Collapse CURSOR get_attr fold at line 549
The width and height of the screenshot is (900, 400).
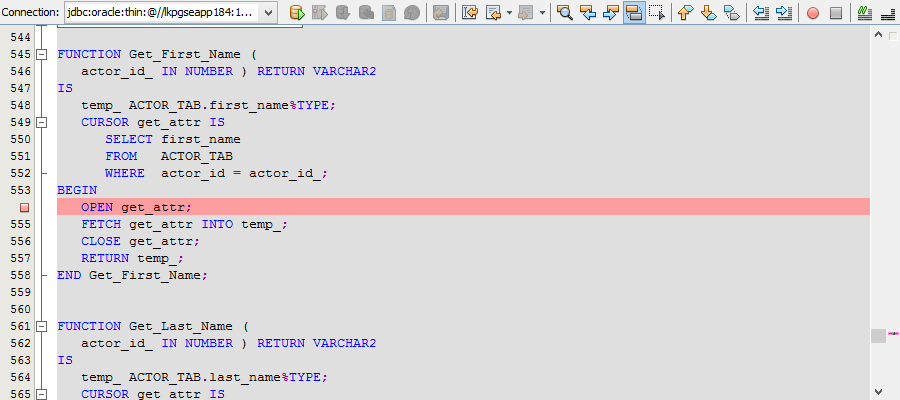[x=41, y=122]
